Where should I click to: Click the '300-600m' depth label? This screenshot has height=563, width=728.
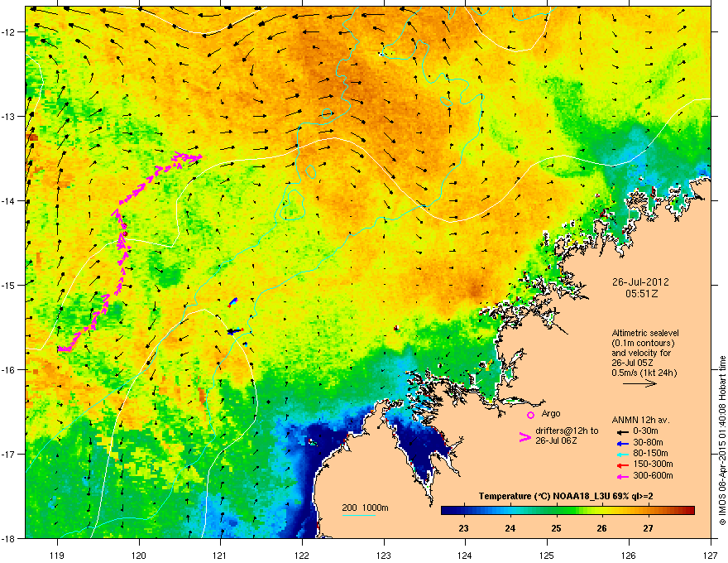653,476
